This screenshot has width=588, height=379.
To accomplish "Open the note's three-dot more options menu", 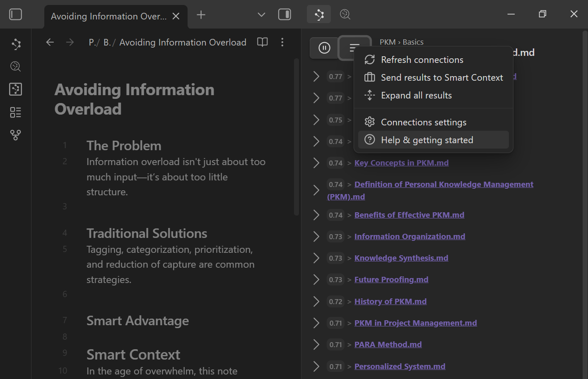I will tap(282, 42).
